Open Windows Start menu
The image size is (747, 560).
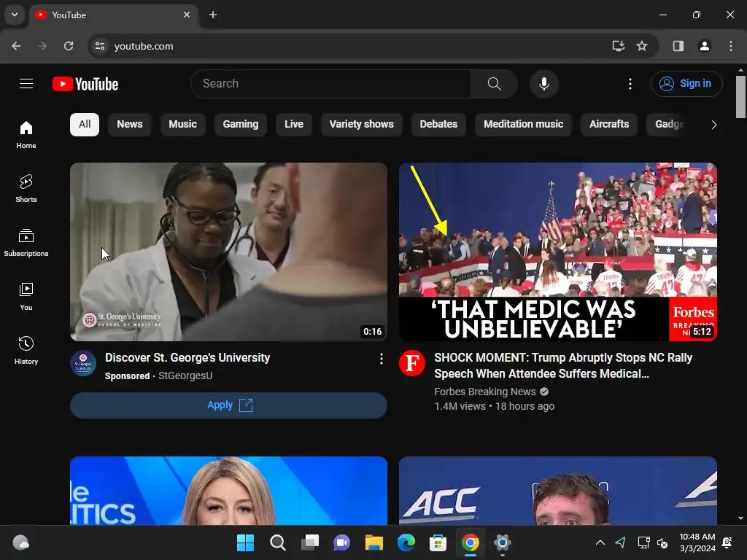pos(245,542)
